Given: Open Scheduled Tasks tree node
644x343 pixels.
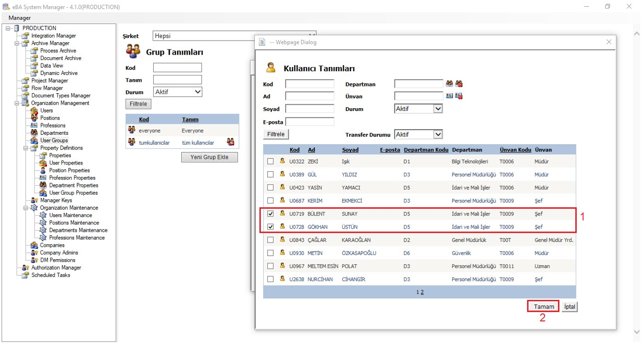Looking at the screenshot, I should pyautogui.click(x=51, y=275).
